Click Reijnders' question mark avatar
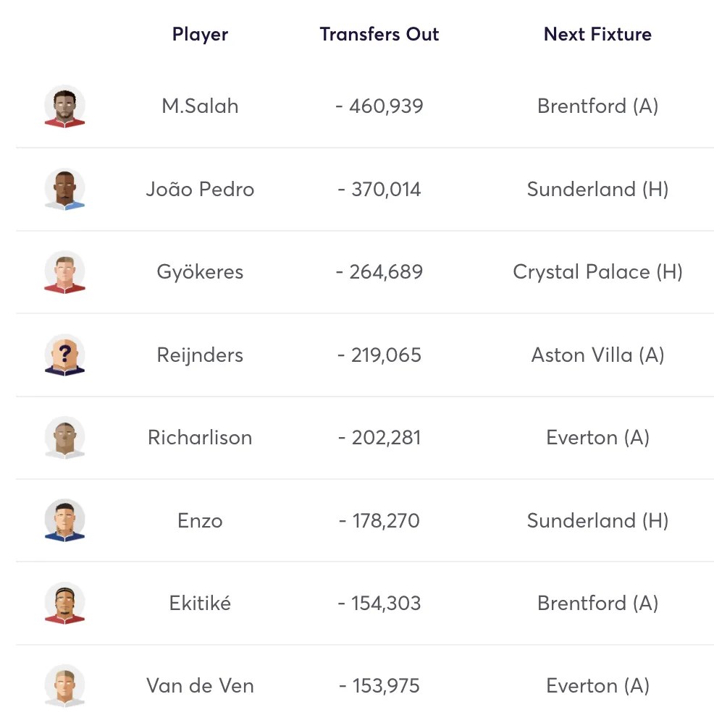The width and height of the screenshot is (714, 728). coord(64,355)
